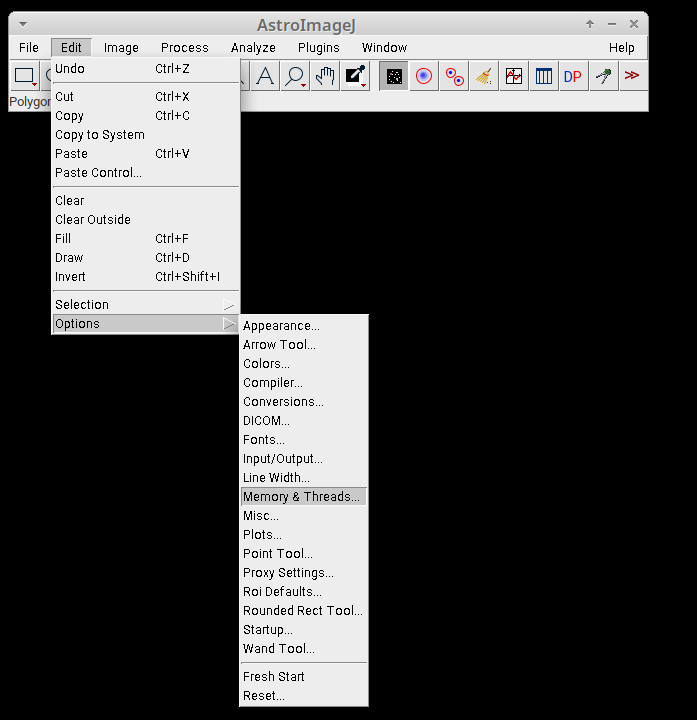Image resolution: width=697 pixels, height=720 pixels.
Task: Open Arrow Tool options
Action: pyautogui.click(x=304, y=345)
